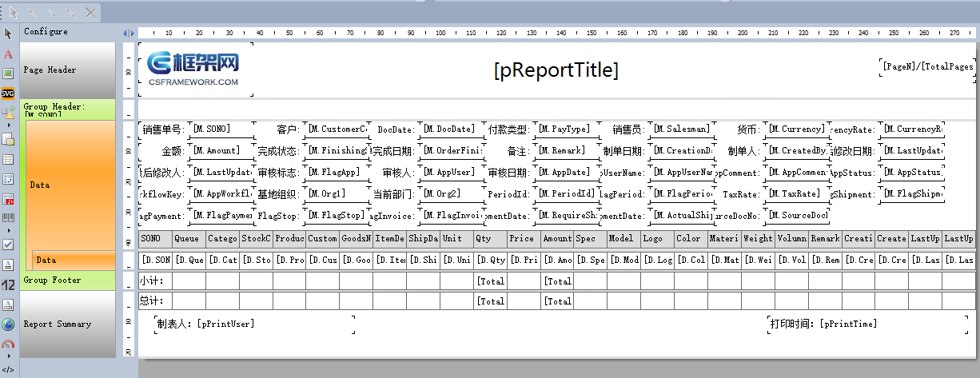Choose the Rich Text object tool
The image size is (980, 378).
8,264
